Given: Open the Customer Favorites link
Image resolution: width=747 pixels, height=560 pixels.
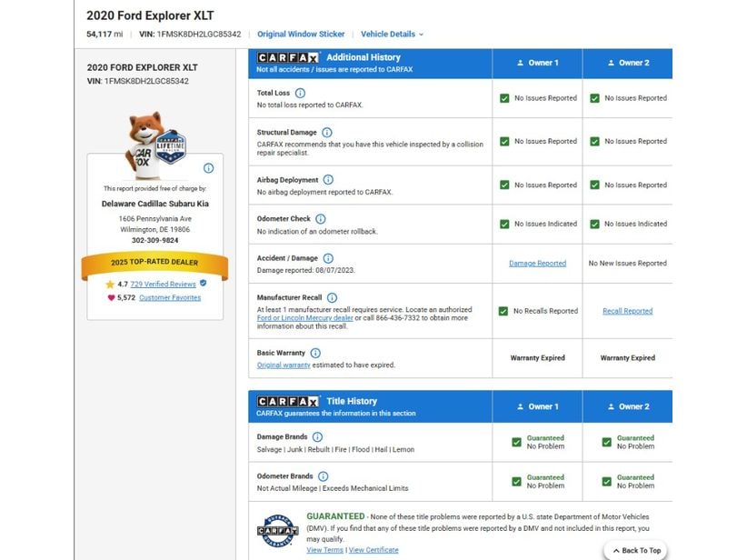Looking at the screenshot, I should [170, 297].
